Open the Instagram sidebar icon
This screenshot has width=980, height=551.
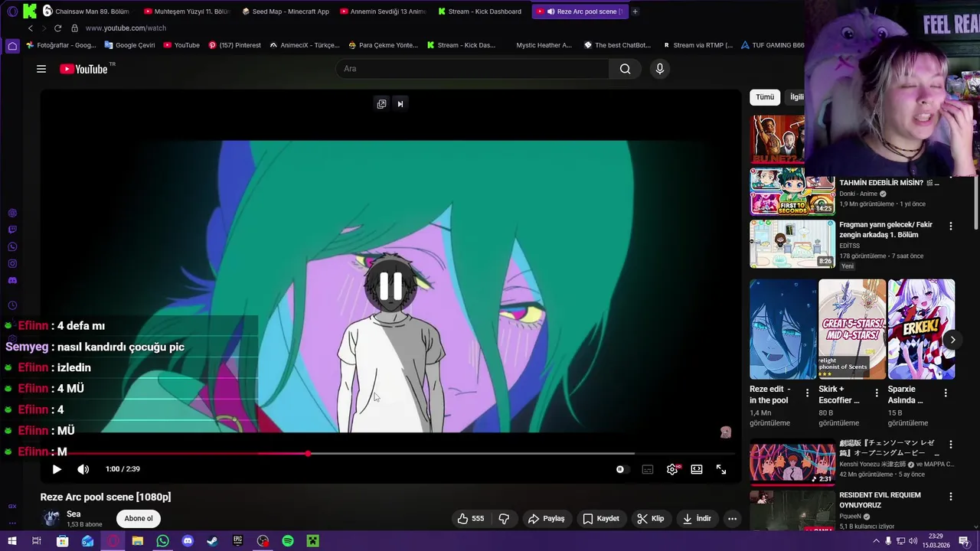click(12, 263)
